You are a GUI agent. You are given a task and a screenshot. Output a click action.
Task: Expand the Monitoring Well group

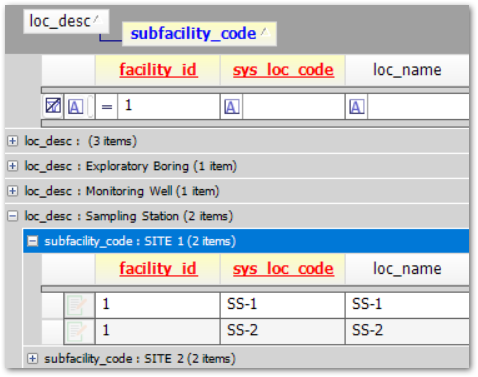click(x=12, y=191)
